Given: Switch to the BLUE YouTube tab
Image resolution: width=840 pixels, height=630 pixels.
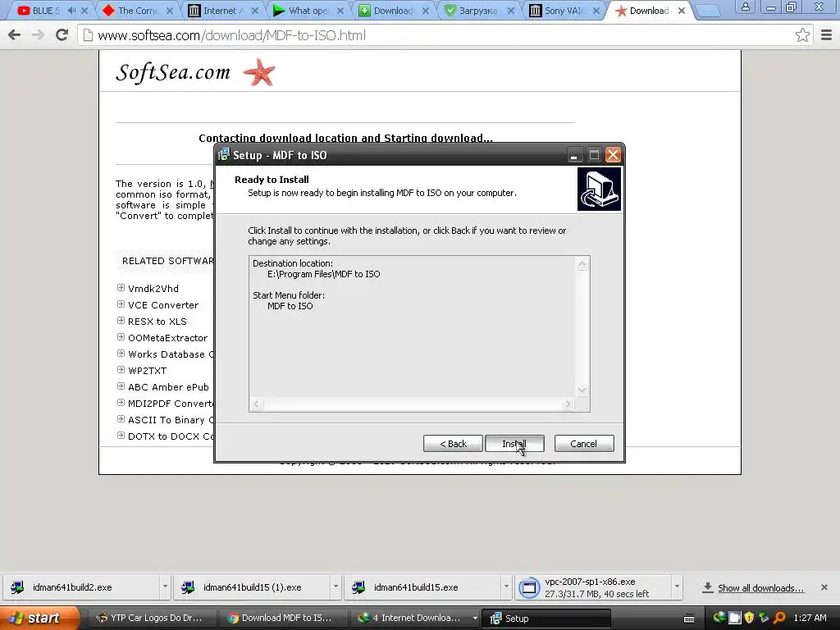Looking at the screenshot, I should [46, 11].
